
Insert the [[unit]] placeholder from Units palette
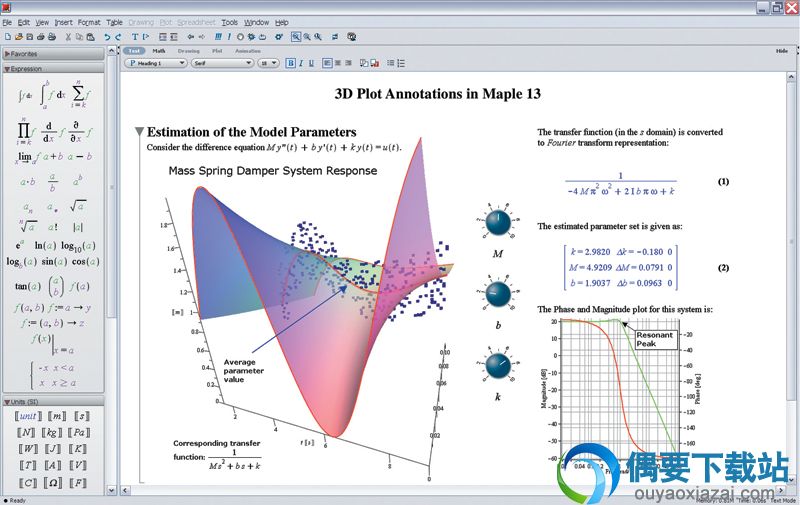pyautogui.click(x=28, y=416)
